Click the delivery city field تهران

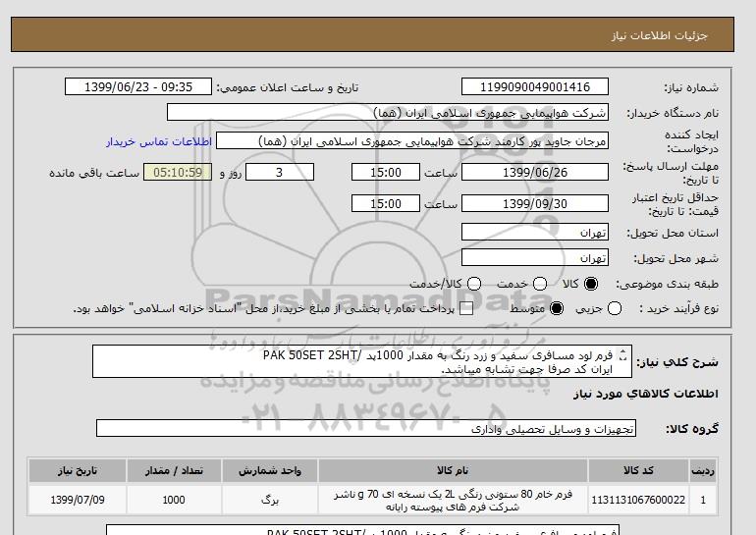click(535, 258)
